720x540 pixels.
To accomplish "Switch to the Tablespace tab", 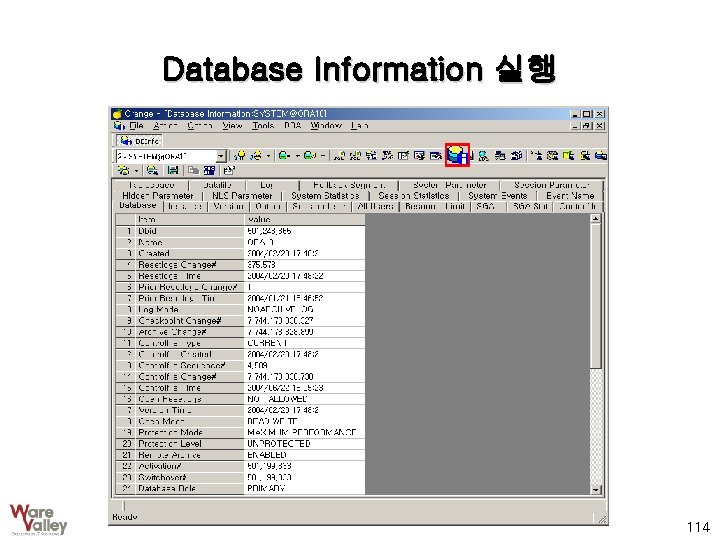I will [151, 185].
